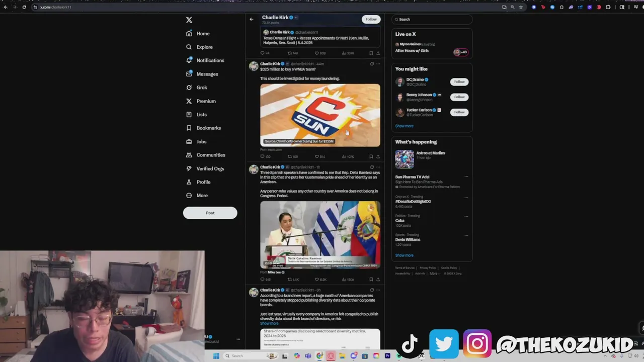Open options for the #DesafioDelSigloXXI trend

[466, 197]
